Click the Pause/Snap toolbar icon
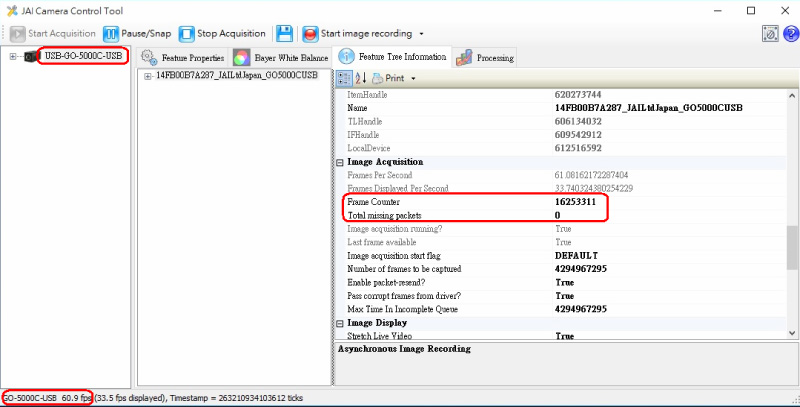This screenshot has width=800, height=407. point(111,33)
